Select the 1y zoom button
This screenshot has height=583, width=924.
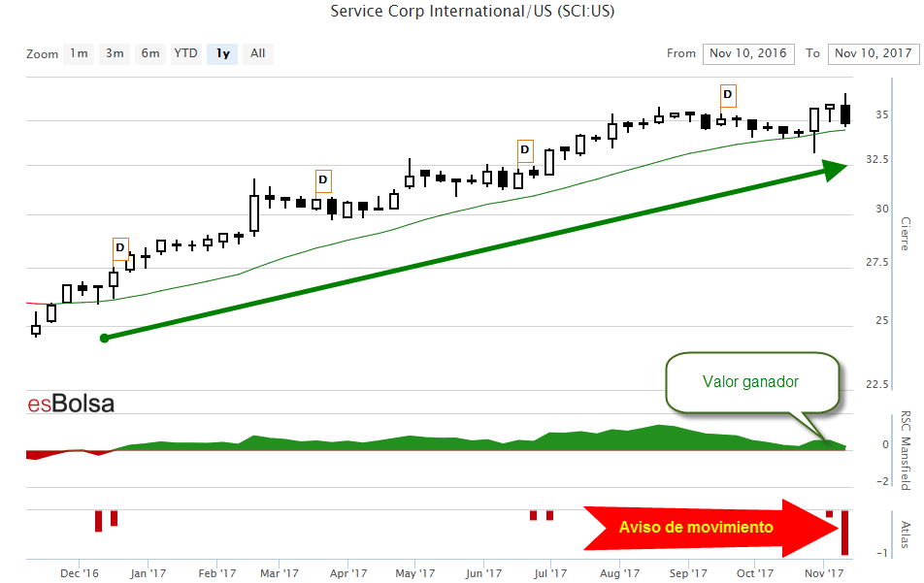point(222,53)
